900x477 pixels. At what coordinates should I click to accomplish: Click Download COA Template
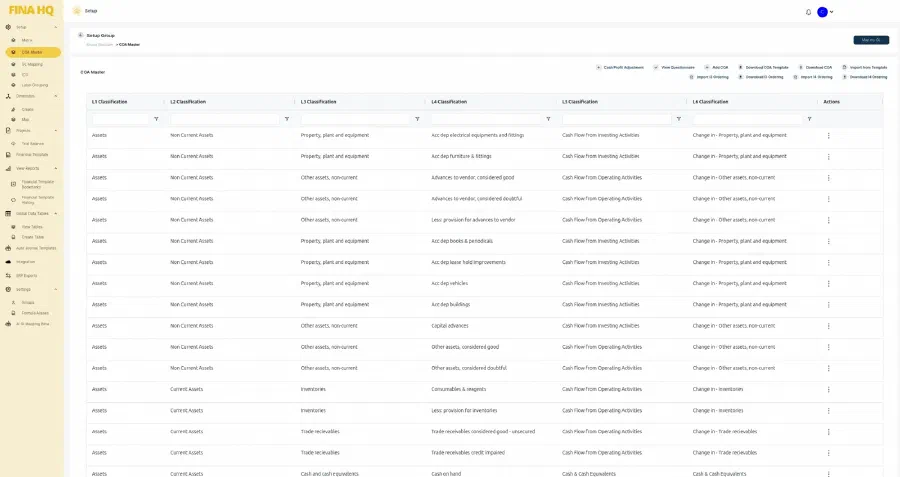coord(763,67)
